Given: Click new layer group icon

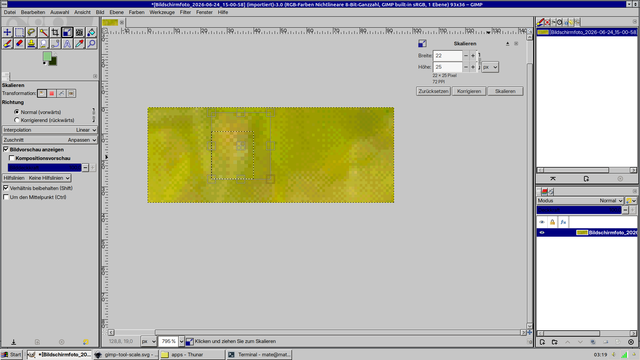Looking at the screenshot, I should click(555, 342).
